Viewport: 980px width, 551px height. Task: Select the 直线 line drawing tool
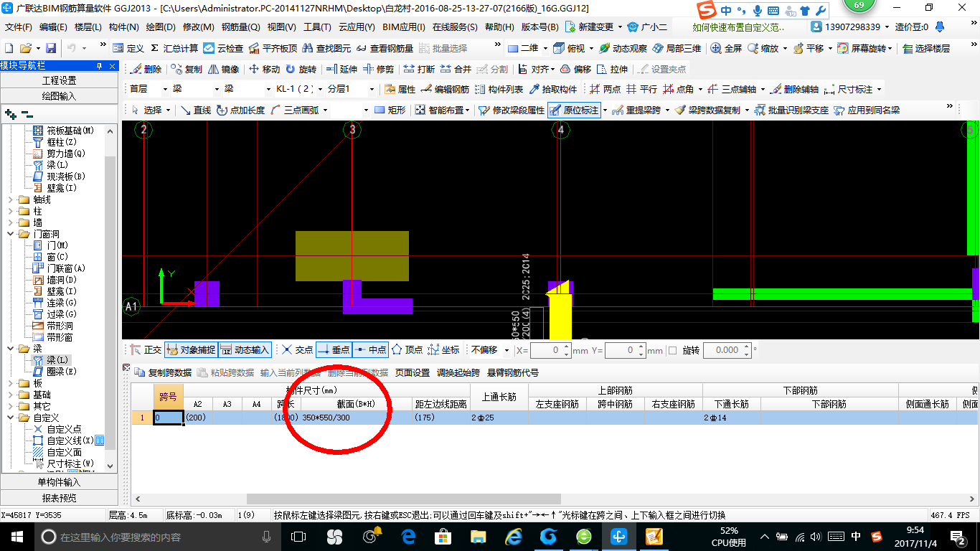point(195,110)
